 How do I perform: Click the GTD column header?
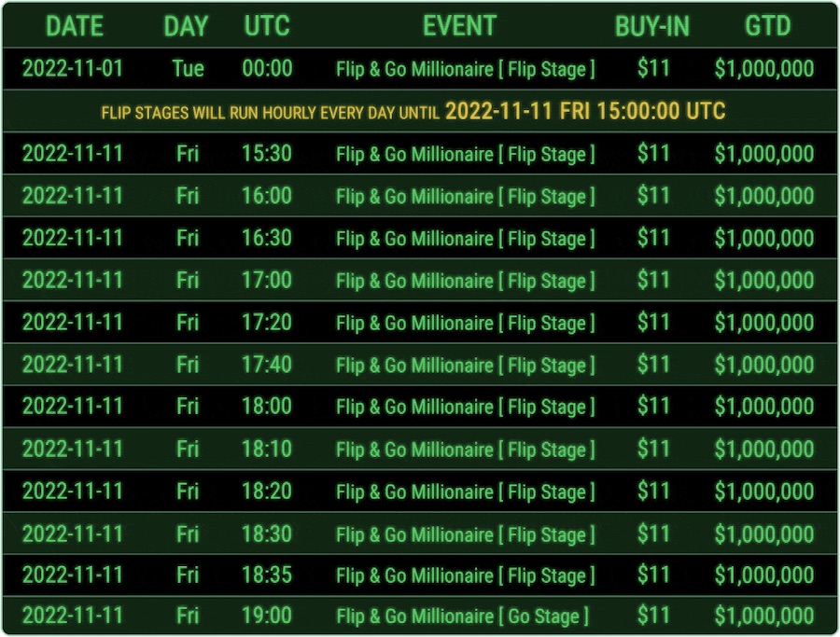[x=767, y=26]
